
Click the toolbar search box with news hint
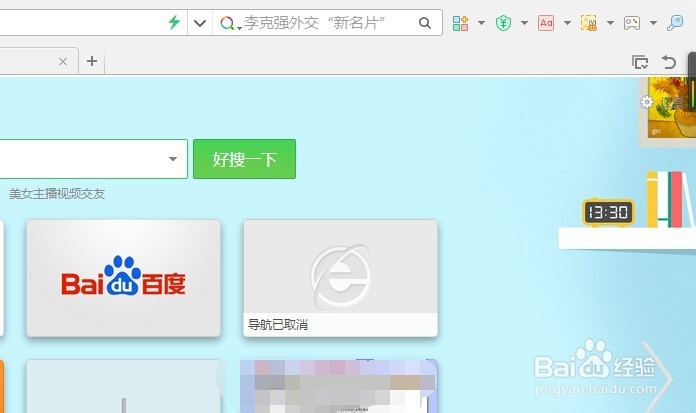point(326,23)
